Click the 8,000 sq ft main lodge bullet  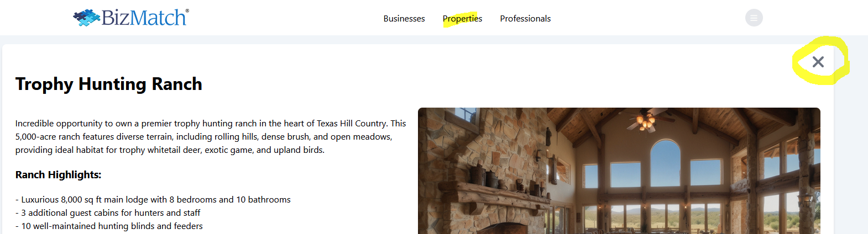pos(153,200)
